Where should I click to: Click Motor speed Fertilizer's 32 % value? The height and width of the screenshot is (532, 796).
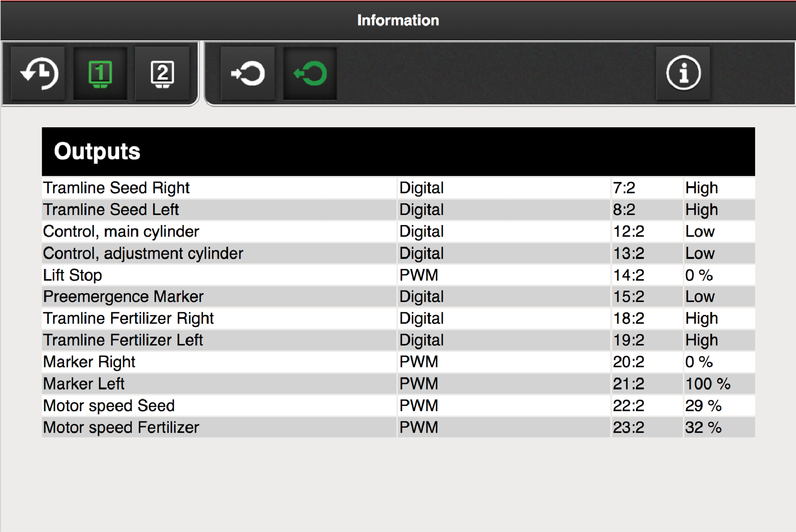[x=703, y=428]
